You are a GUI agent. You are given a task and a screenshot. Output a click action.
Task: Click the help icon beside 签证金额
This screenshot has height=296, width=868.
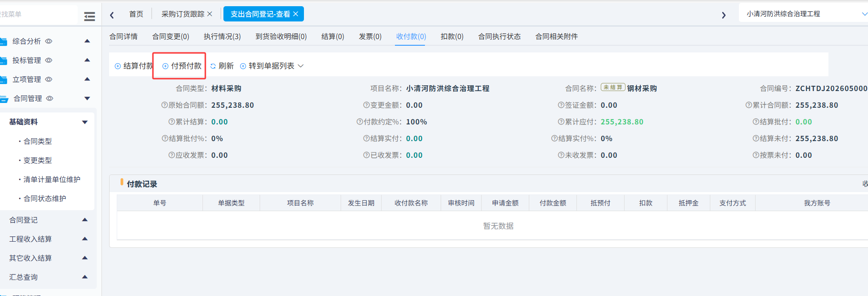(561, 105)
